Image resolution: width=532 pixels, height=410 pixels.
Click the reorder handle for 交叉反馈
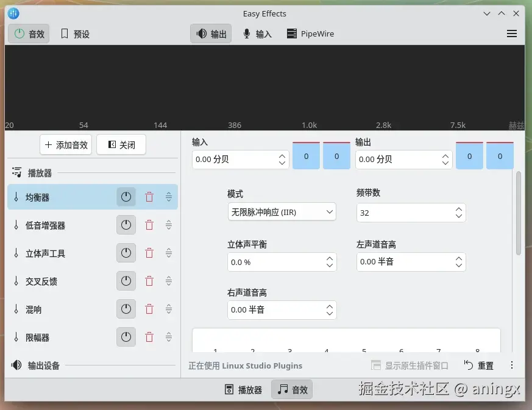click(169, 281)
